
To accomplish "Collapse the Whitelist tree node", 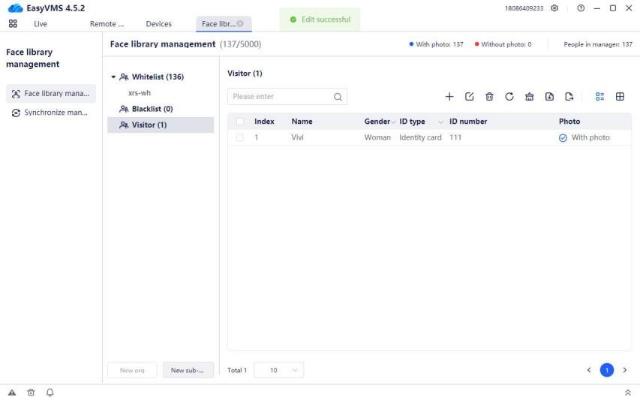I will (x=114, y=77).
